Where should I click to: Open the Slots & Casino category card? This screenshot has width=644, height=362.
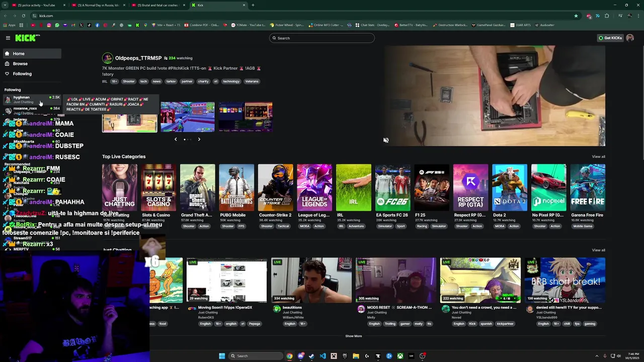(x=158, y=187)
